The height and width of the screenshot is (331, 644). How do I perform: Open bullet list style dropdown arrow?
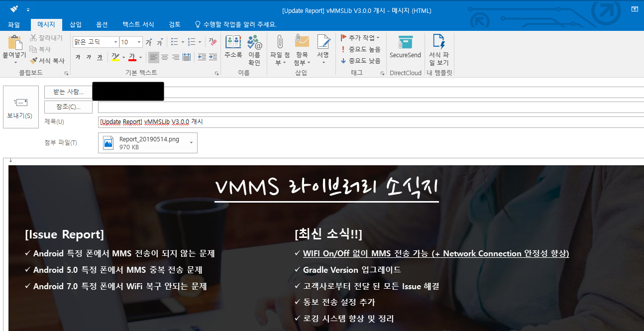click(x=183, y=42)
